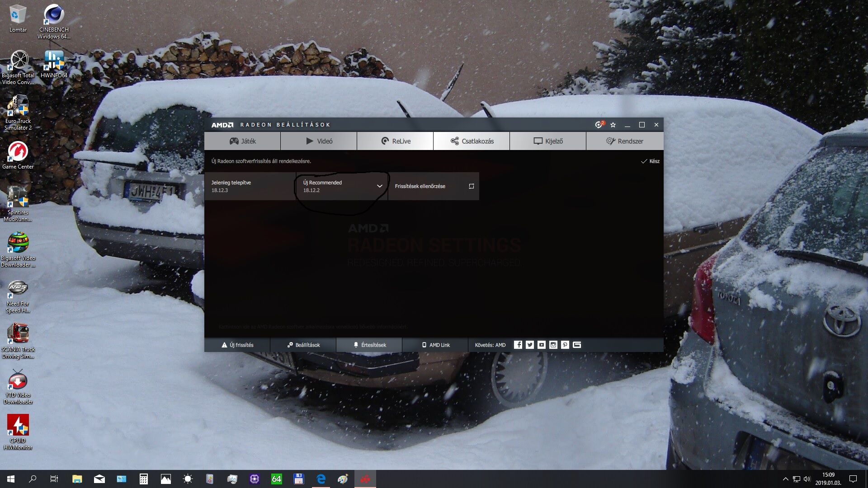Screen dimensions: 868x488
Task: Open AMD Instagram page icon
Action: pyautogui.click(x=553, y=345)
